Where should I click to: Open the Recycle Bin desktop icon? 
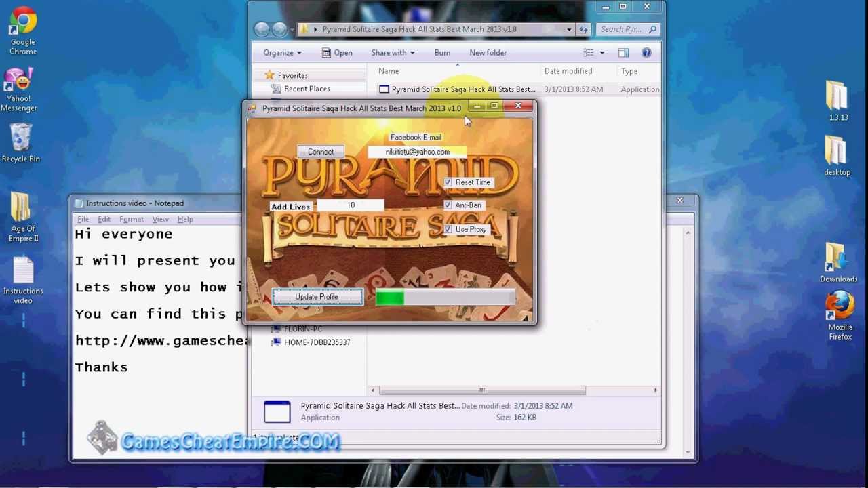21,143
